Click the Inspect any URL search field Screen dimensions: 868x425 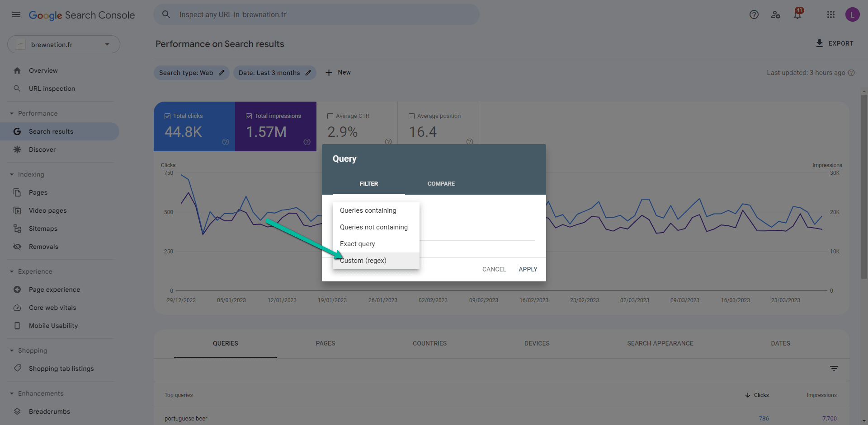[316, 14]
